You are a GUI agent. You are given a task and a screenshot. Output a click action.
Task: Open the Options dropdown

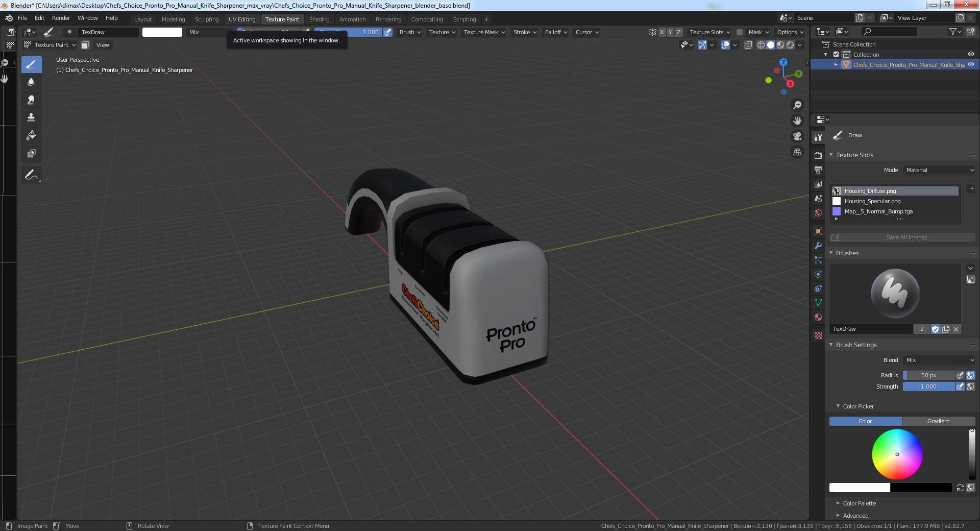(790, 32)
